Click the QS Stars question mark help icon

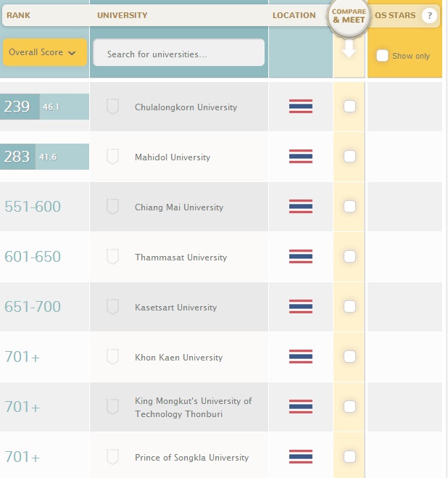430,15
